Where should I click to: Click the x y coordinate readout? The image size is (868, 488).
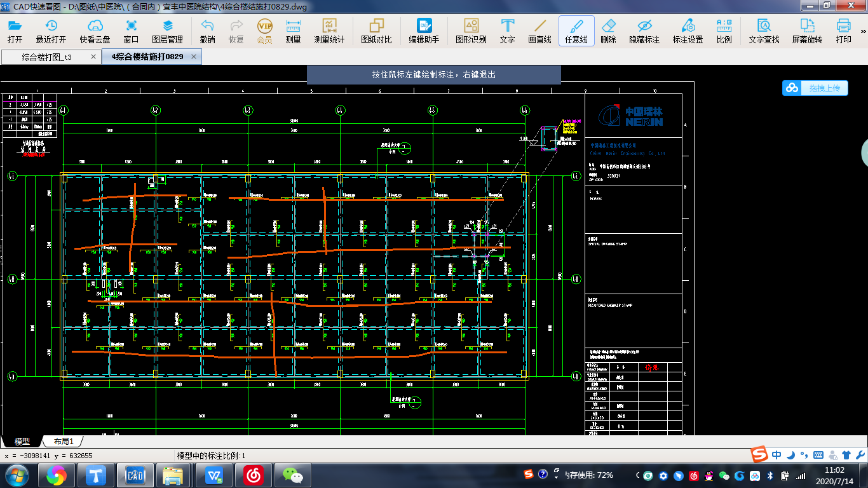pos(49,456)
